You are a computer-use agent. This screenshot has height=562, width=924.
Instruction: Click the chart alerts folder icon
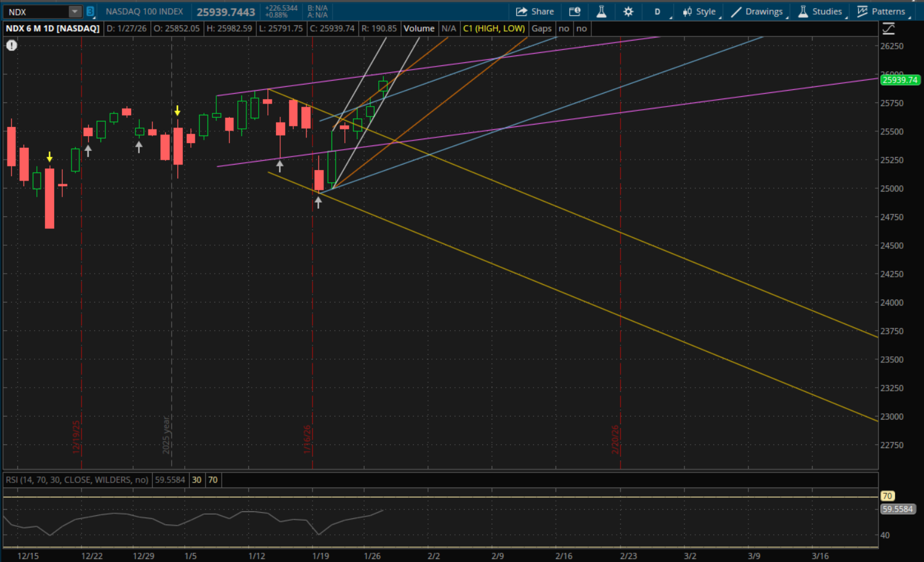click(x=575, y=12)
